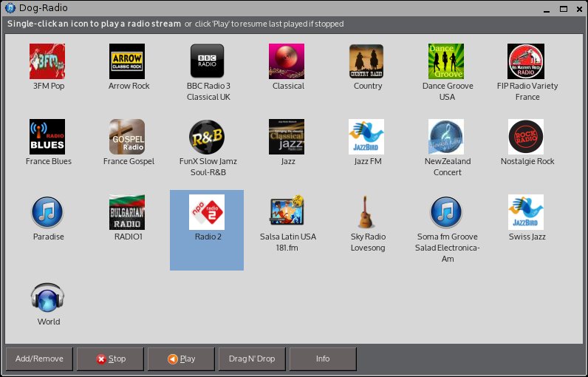Image resolution: width=588 pixels, height=377 pixels.
Task: Play the NewZealand Concert icon
Action: [446, 137]
